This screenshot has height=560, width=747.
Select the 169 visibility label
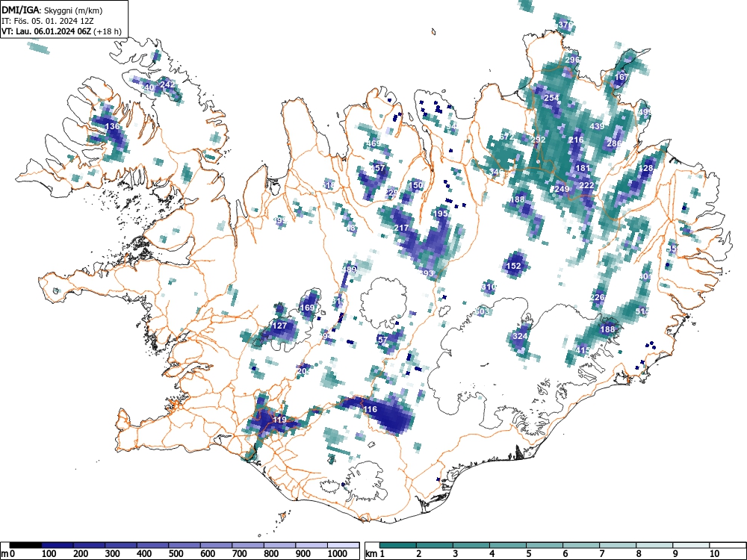tap(307, 308)
